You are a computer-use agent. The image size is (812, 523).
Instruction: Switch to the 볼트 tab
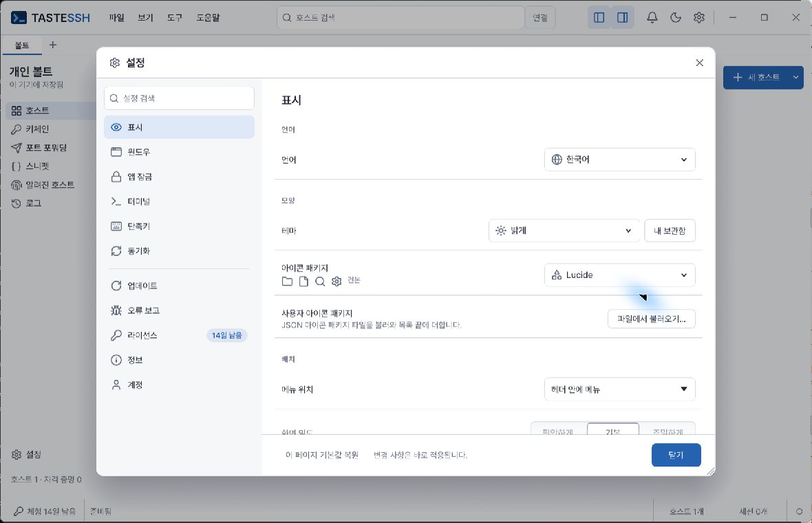pos(22,45)
